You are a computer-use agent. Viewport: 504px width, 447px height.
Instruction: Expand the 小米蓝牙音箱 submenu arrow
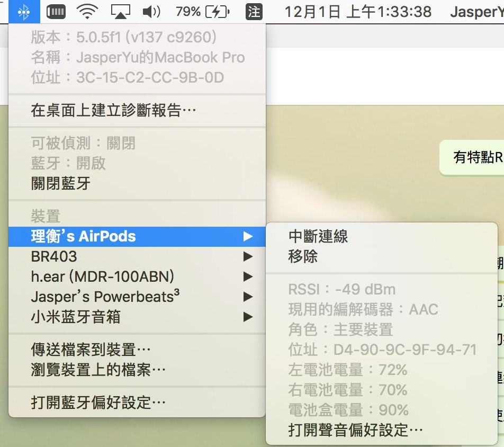coord(248,317)
